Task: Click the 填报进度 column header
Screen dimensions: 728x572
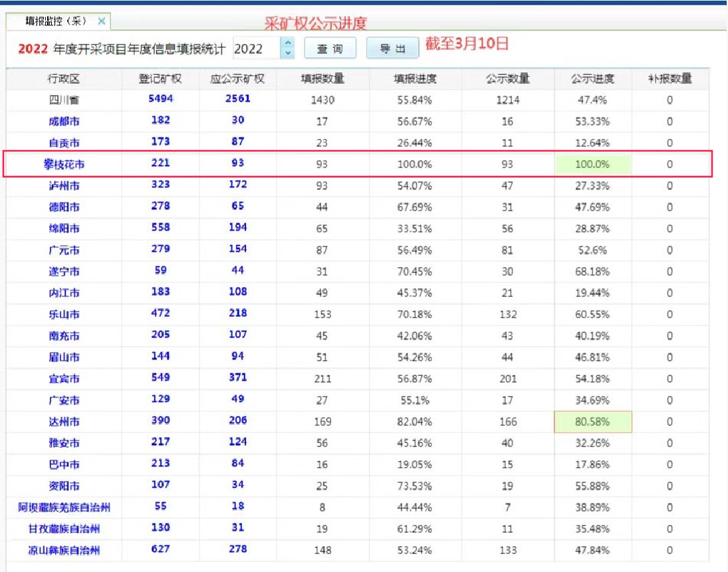Action: tap(415, 79)
